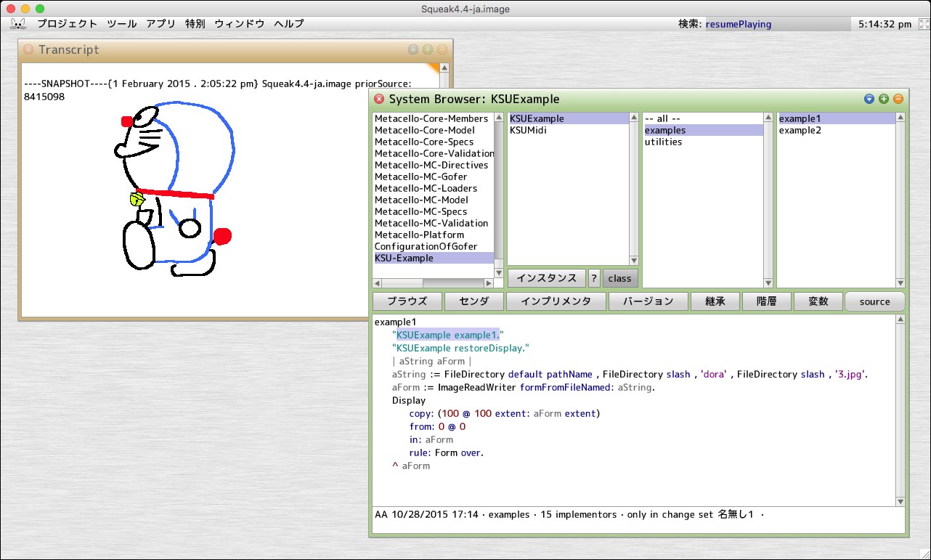Select Metacello-MC-Specs package
Screen dimensions: 931x560
[x=433, y=211]
